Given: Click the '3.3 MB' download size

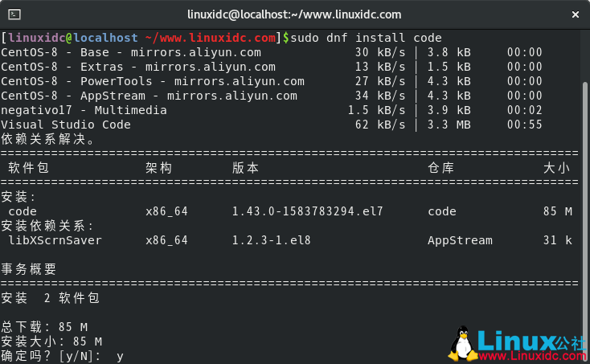Looking at the screenshot, I should pos(449,125).
